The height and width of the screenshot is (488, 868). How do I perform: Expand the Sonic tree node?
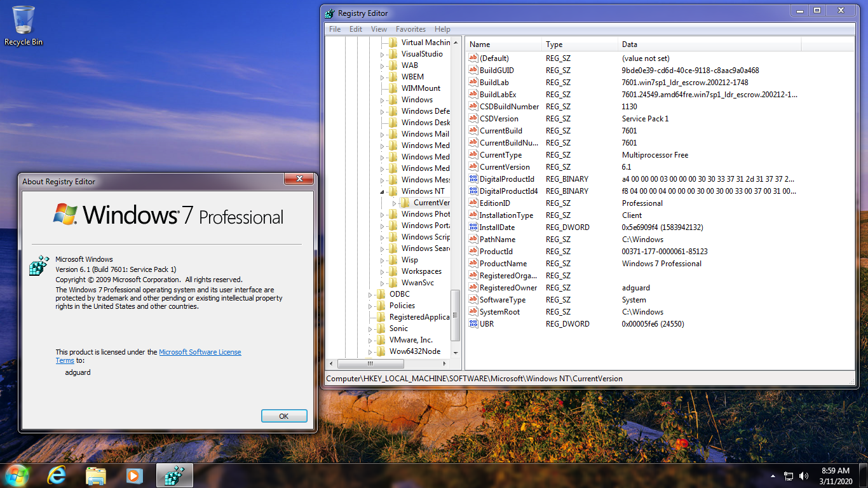(x=370, y=329)
